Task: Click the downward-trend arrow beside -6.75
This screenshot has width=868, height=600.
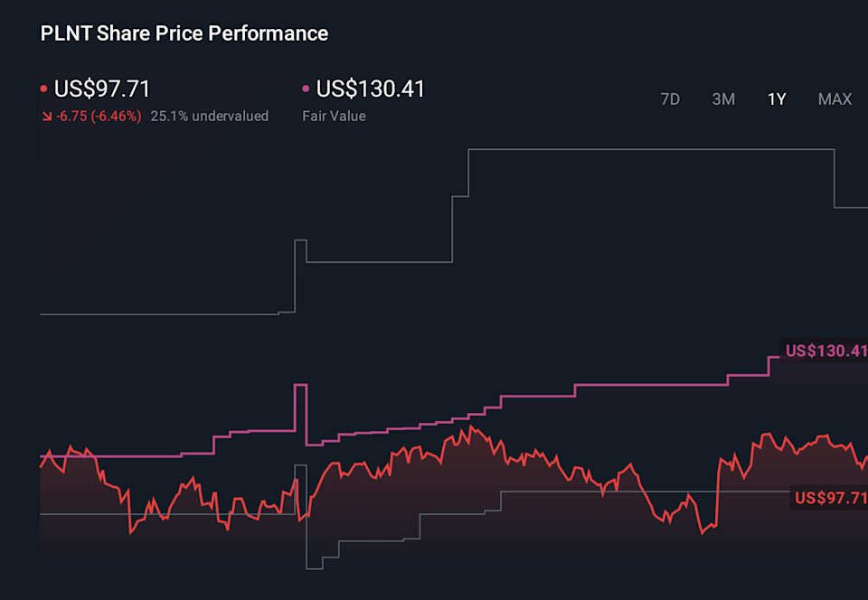Action: [45, 116]
